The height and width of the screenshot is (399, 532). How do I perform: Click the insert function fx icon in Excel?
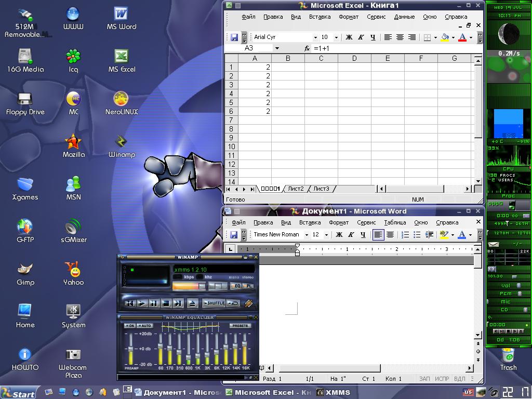coord(307,48)
